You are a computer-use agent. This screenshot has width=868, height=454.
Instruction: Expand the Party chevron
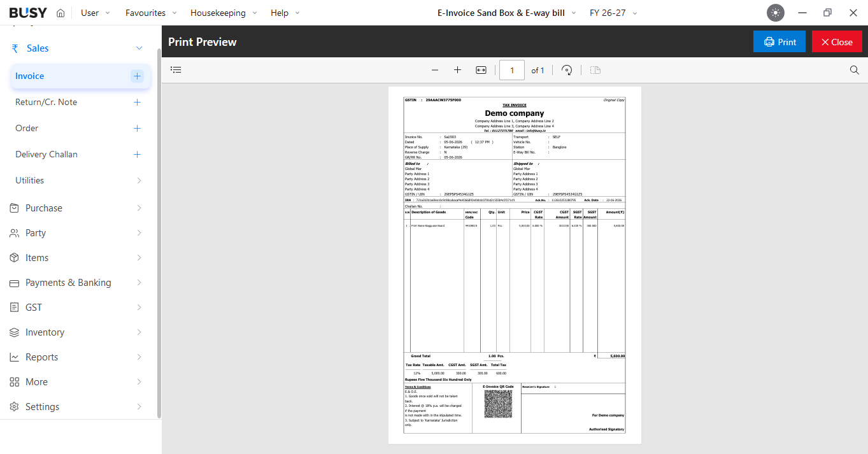139,233
